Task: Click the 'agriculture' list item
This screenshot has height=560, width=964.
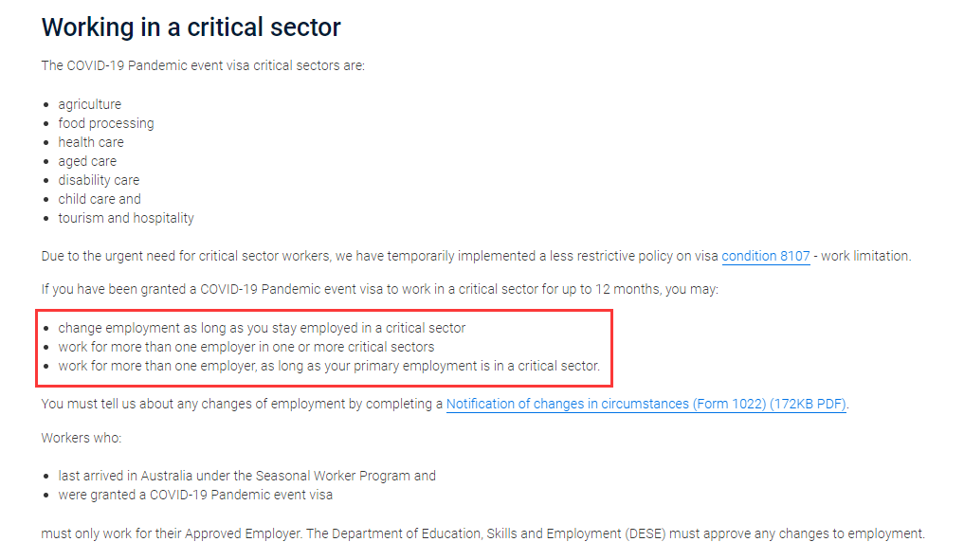Action: [x=89, y=104]
